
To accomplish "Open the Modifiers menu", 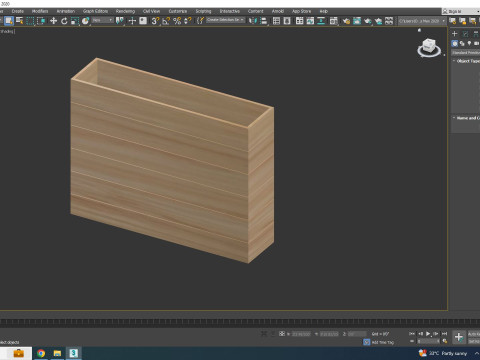I will point(40,11).
